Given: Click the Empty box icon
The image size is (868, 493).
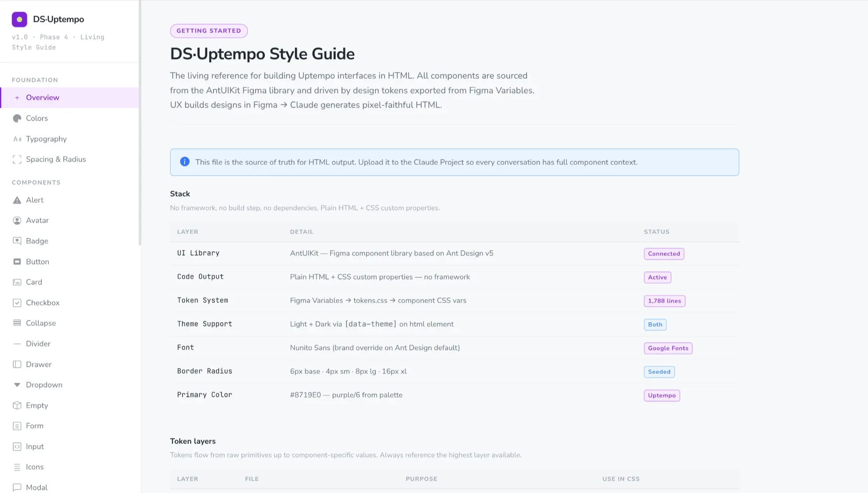Looking at the screenshot, I should [x=17, y=405].
